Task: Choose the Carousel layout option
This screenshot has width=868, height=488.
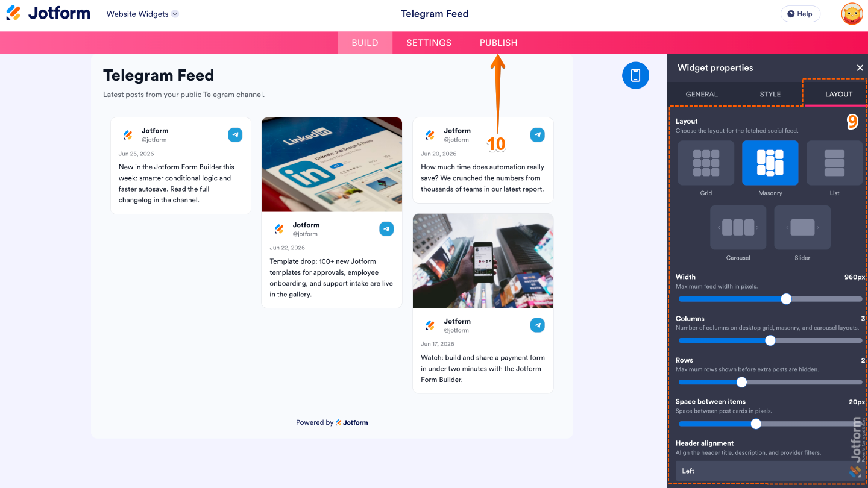Action: [x=738, y=227]
